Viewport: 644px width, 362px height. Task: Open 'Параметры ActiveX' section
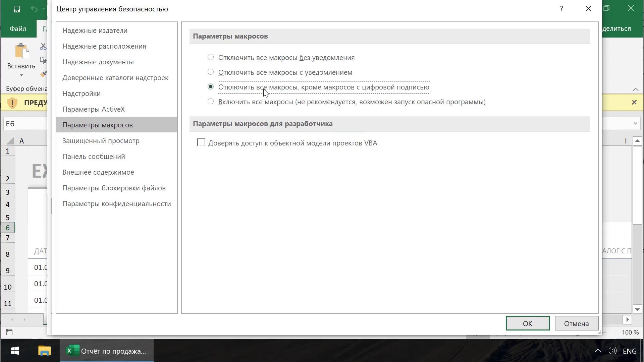click(117, 109)
